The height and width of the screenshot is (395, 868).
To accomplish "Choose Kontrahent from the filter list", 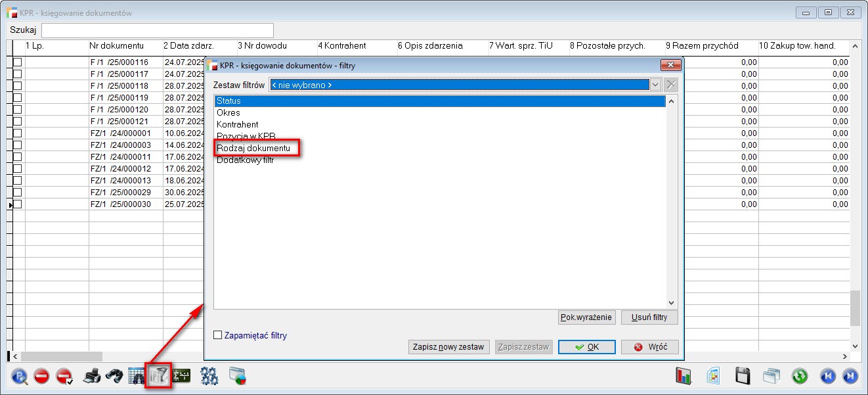I will 237,124.
